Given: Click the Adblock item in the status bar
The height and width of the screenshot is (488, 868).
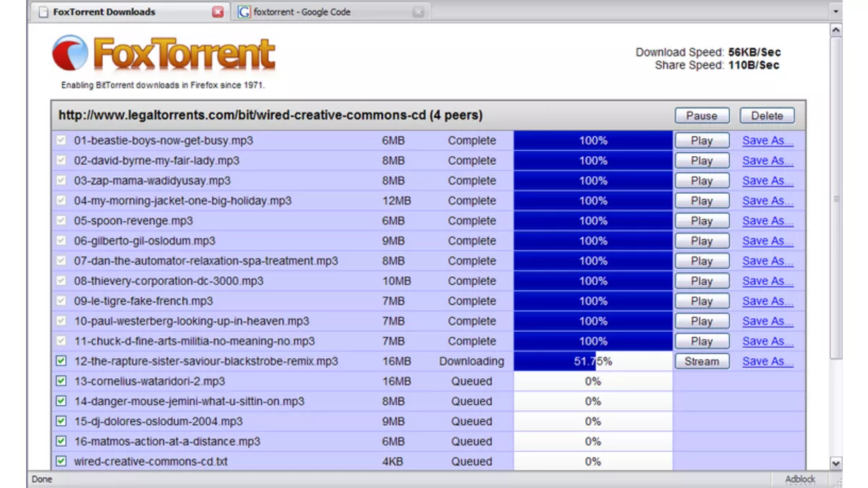Looking at the screenshot, I should click(800, 479).
